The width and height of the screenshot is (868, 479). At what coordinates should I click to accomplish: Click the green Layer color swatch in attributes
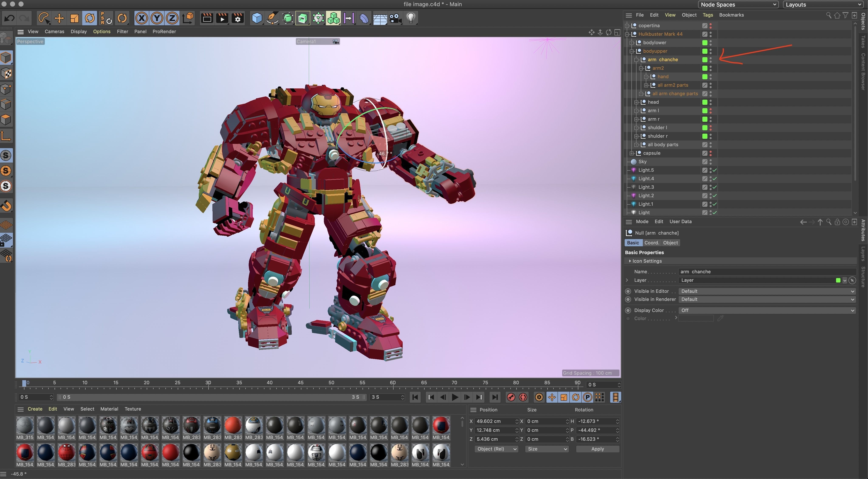click(838, 281)
